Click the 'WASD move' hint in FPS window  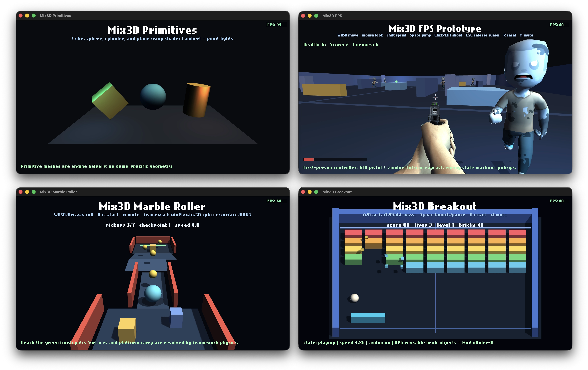348,35
